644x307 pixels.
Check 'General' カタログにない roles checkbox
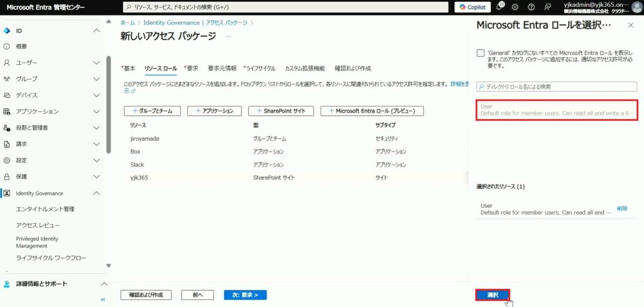[x=480, y=53]
